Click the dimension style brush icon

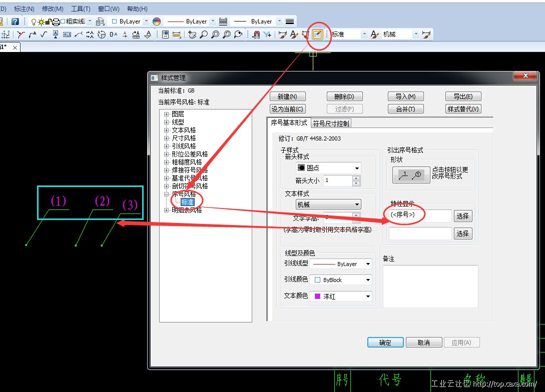tap(283, 34)
